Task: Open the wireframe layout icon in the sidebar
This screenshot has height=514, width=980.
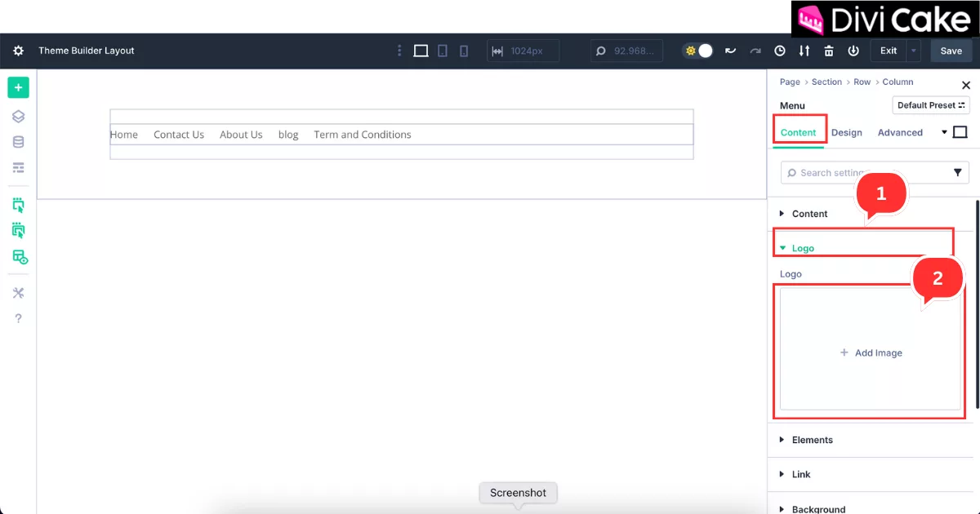Action: coord(18,167)
